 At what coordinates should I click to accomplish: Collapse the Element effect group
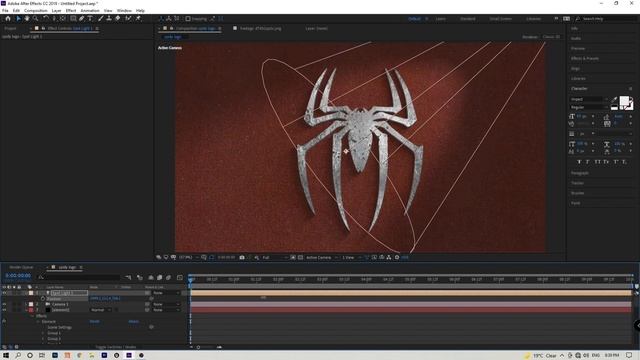[38, 321]
